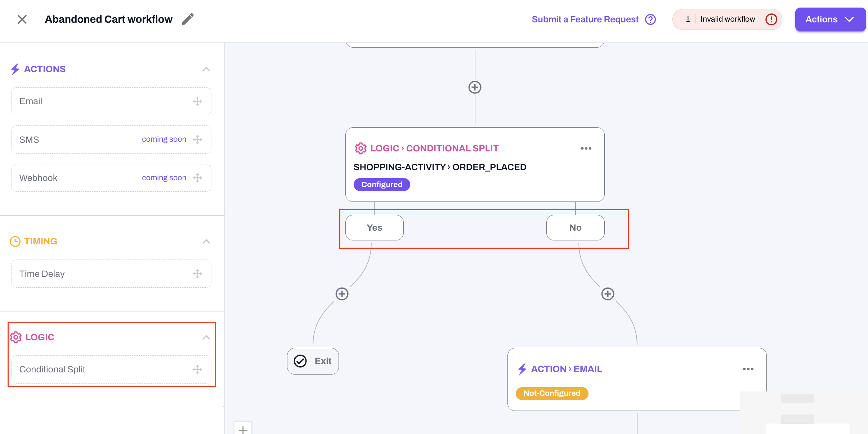
Task: Click the Exit node
Action: [x=313, y=361]
